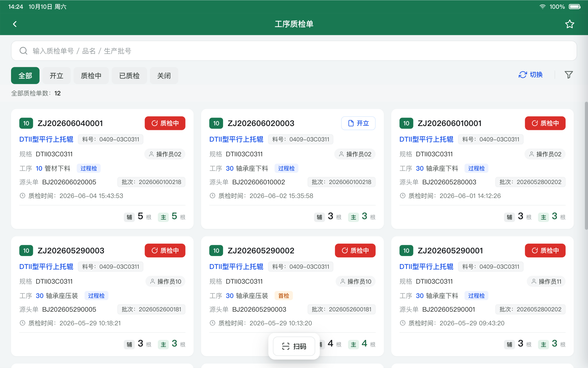Open DTII型平行上托辊 link in ZJ202606040001 card
The width and height of the screenshot is (588, 368).
pos(46,139)
